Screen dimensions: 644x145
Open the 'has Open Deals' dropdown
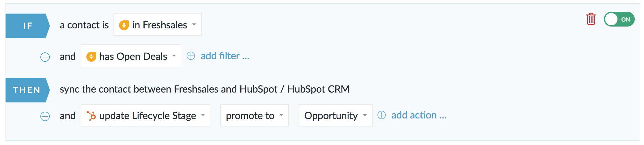(x=131, y=56)
